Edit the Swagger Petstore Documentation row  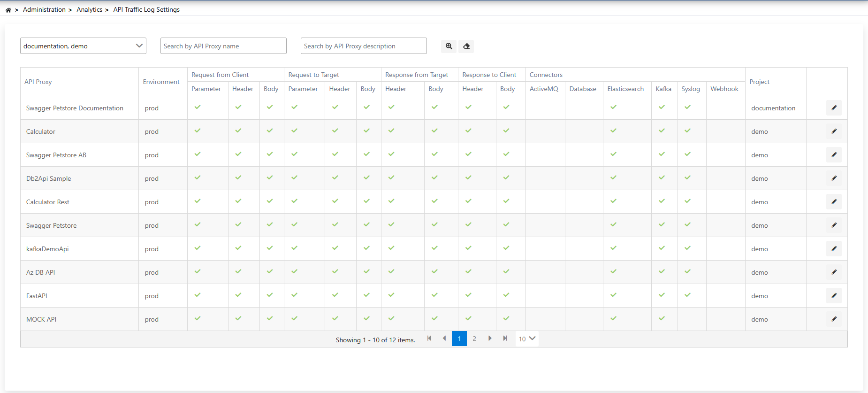point(833,108)
